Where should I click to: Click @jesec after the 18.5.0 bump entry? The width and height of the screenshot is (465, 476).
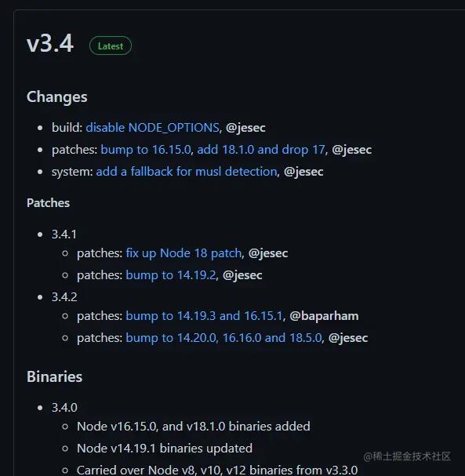[348, 338]
